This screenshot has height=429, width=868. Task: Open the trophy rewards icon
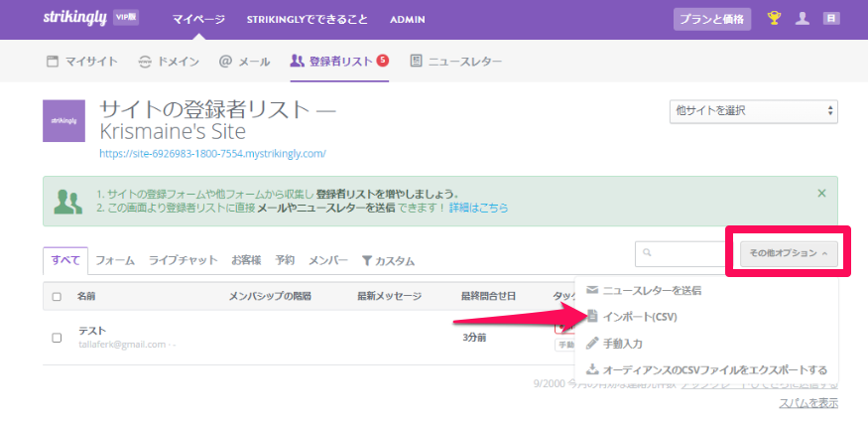(x=774, y=19)
